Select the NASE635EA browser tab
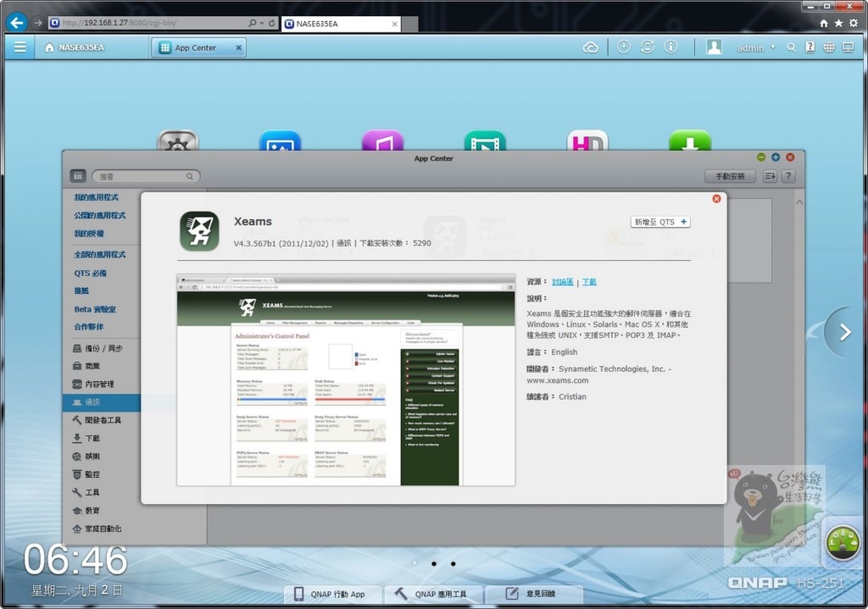The height and width of the screenshot is (609, 868). click(341, 24)
